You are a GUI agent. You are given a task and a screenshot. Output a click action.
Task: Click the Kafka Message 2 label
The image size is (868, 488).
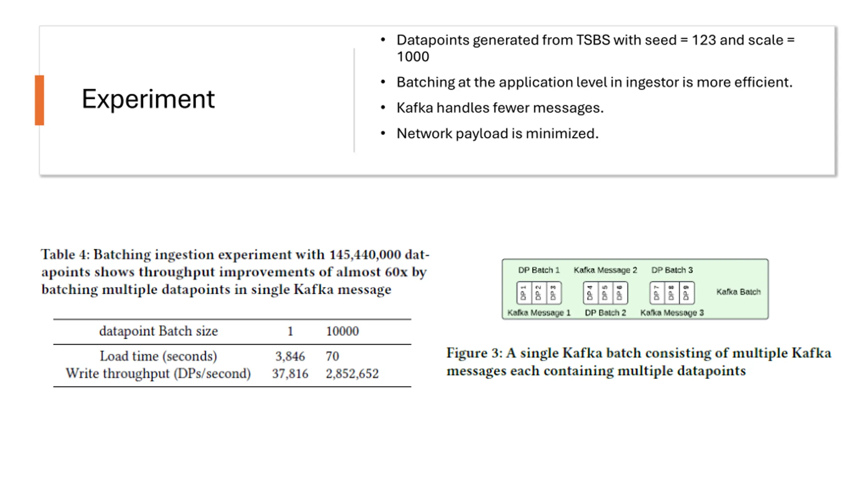(x=605, y=270)
